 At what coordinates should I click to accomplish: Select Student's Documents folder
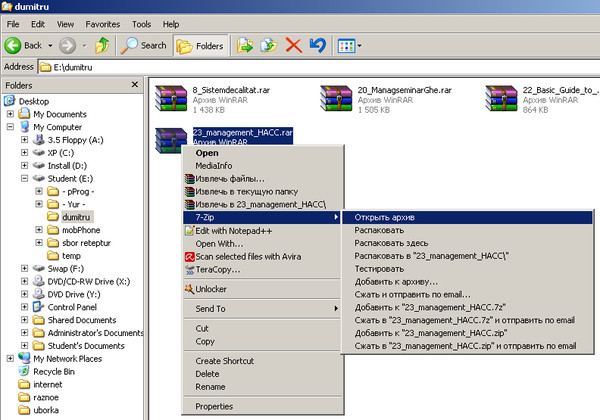[x=86, y=346]
